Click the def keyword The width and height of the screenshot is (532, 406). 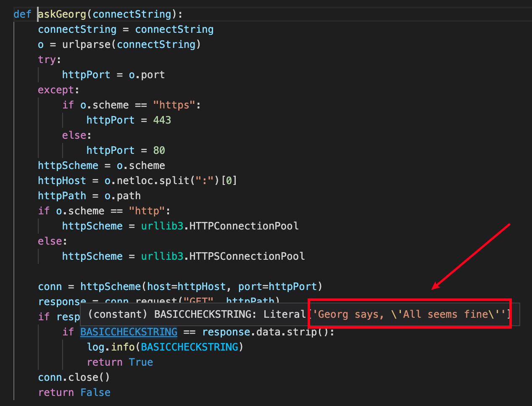(22, 14)
